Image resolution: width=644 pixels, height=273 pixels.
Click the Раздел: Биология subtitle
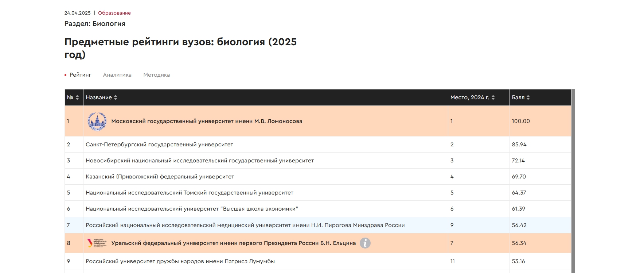[95, 24]
